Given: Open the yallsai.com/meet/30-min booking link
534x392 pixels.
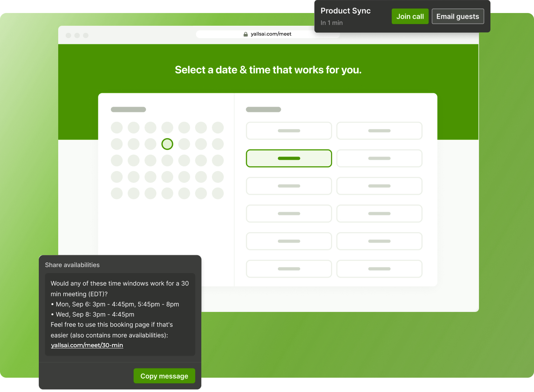Looking at the screenshot, I should tap(87, 345).
